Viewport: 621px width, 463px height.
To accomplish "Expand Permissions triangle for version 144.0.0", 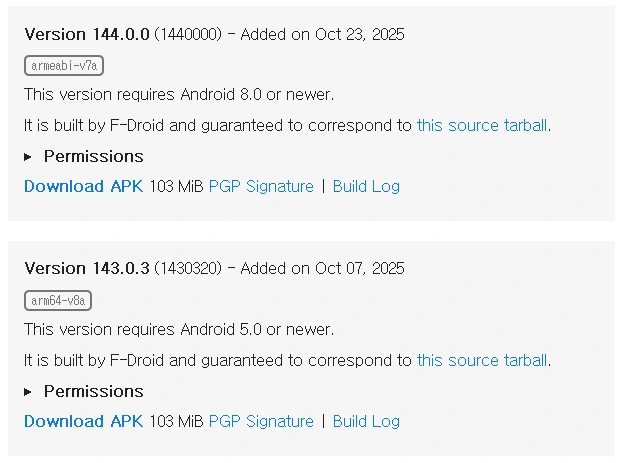I will coord(28,157).
